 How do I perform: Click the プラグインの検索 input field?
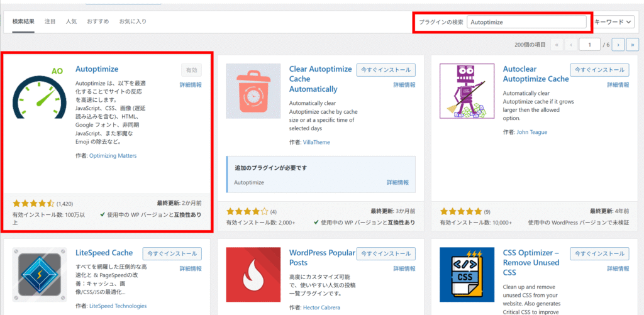[x=526, y=22]
